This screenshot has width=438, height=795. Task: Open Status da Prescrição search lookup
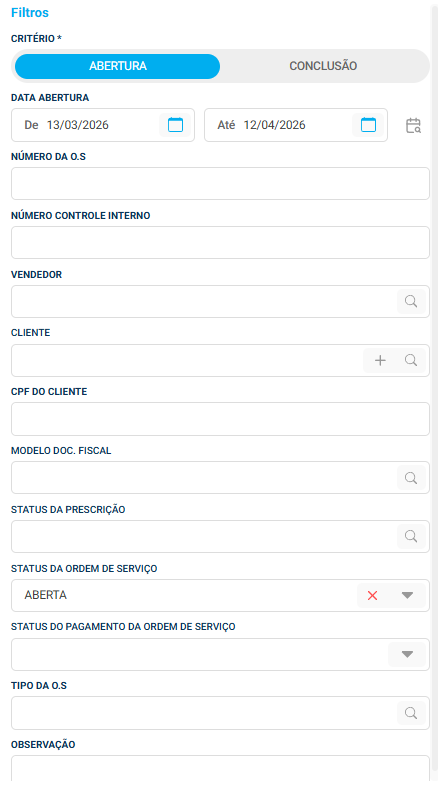[411, 536]
